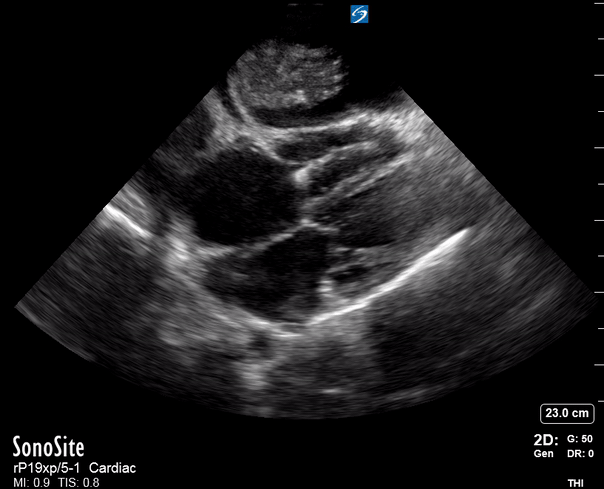Click the SonoSite logo text
Viewport: 604px width, 489px height.
coord(49,447)
